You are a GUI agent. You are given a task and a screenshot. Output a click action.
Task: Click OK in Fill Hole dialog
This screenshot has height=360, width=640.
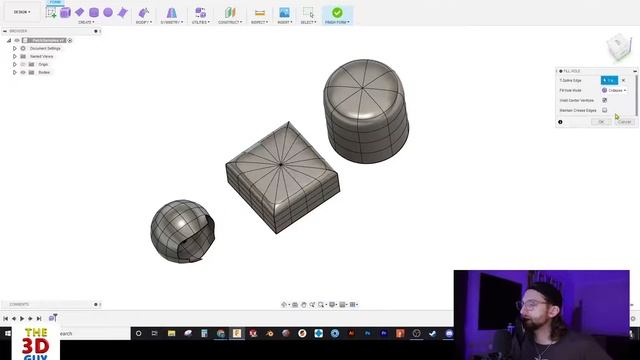pos(601,122)
